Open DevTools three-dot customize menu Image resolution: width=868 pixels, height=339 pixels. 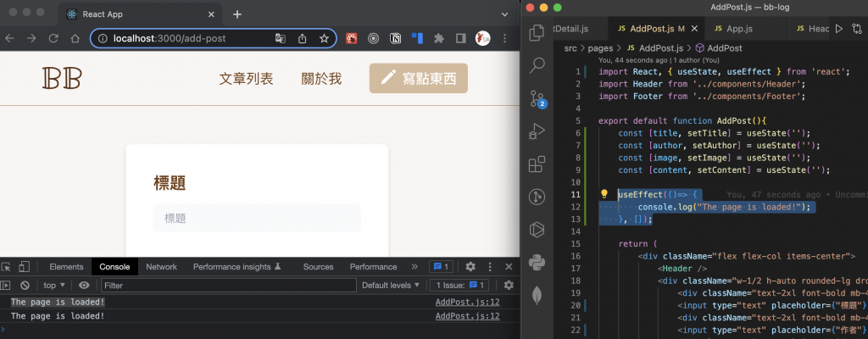[489, 266]
